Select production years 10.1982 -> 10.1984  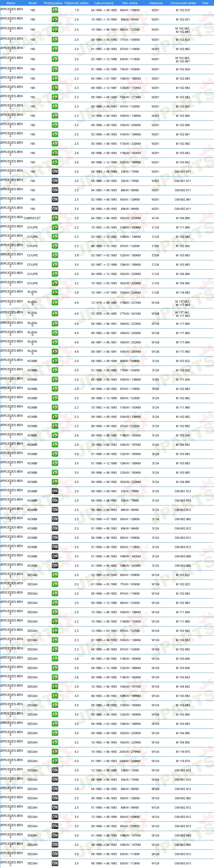click(x=104, y=19)
